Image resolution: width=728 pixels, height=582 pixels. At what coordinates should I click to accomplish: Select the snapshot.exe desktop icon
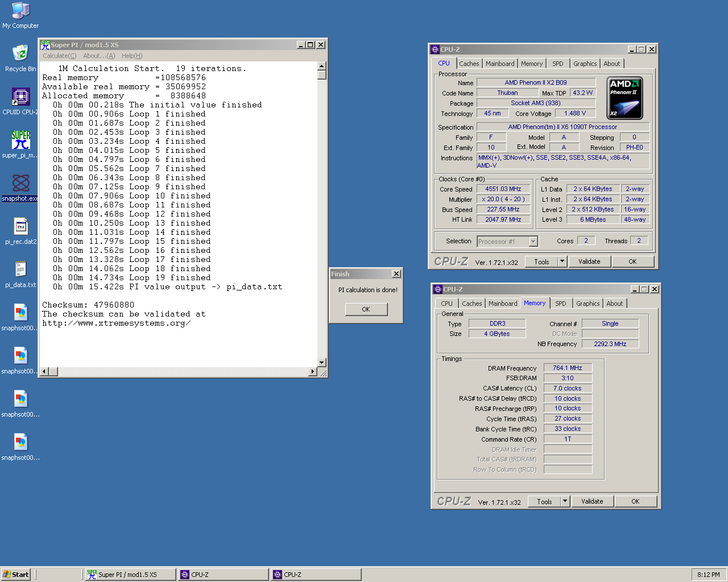click(20, 184)
